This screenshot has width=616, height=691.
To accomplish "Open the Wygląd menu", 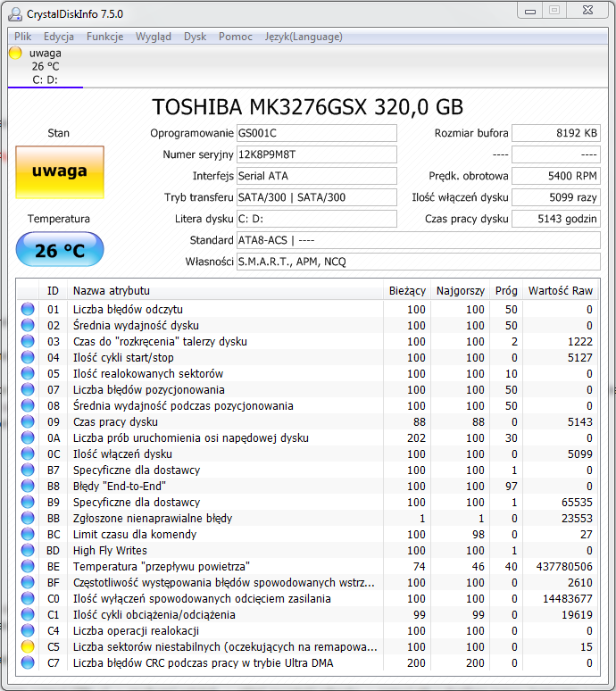I will [154, 37].
